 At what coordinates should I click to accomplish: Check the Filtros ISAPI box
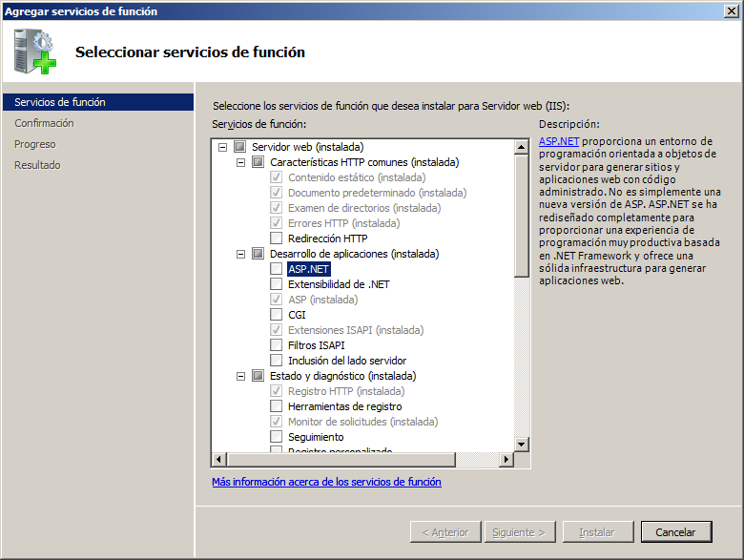pyautogui.click(x=276, y=345)
